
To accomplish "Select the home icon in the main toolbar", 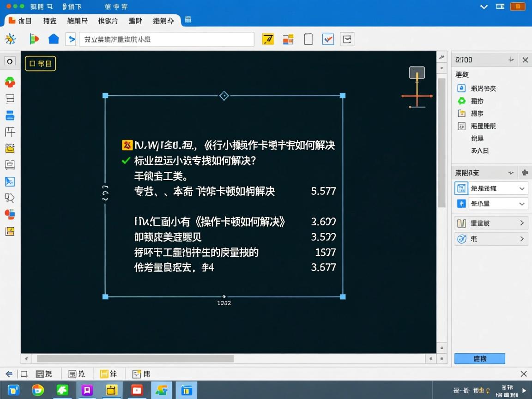I will pos(54,39).
